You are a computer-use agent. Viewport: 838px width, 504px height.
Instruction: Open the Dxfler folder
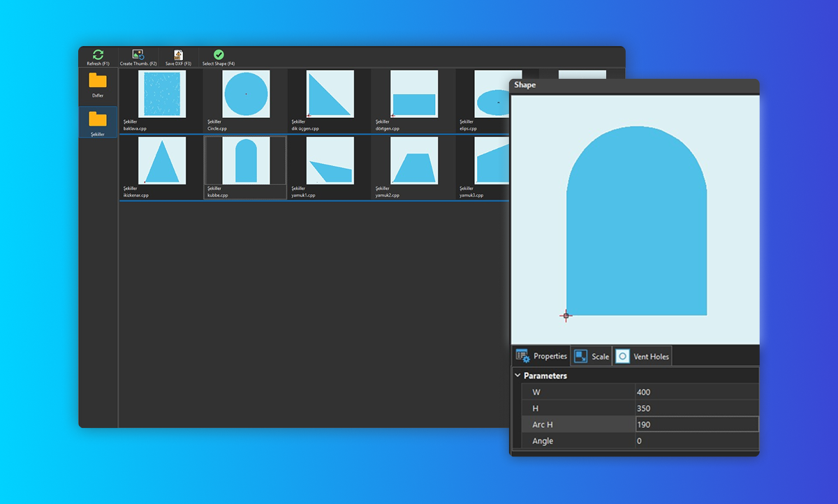tap(98, 85)
